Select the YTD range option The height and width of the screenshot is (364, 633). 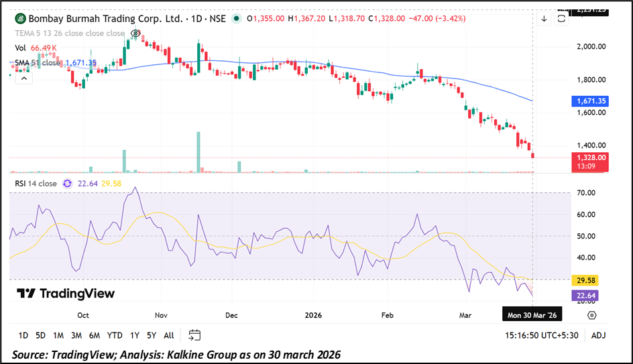pos(115,335)
